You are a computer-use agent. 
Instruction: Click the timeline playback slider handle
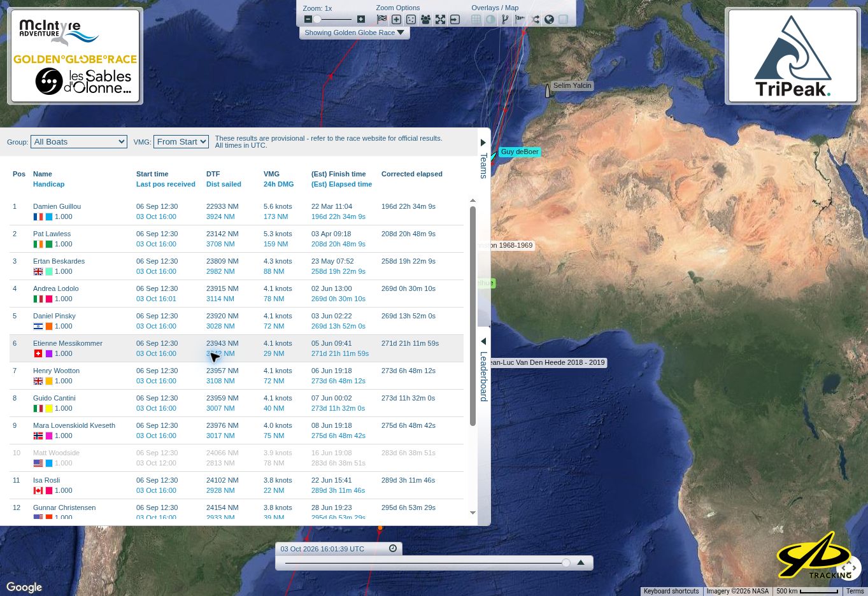(566, 563)
